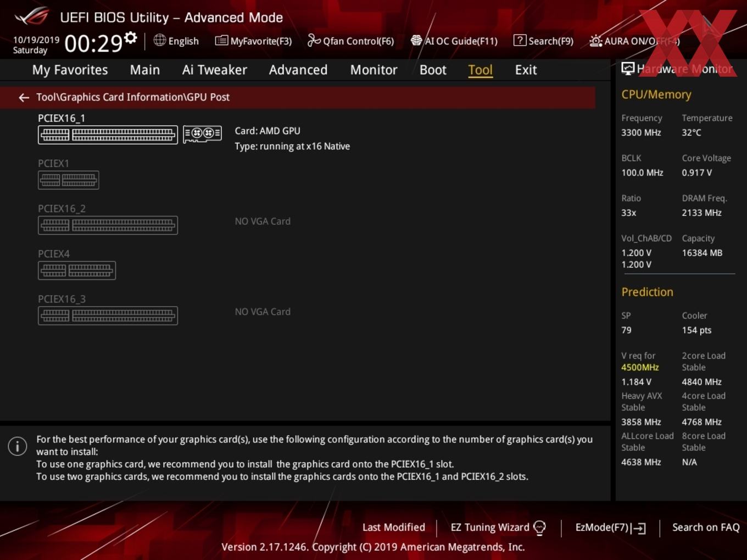Image resolution: width=747 pixels, height=560 pixels.
Task: Click the 16384 MB capacity value
Action: coord(702,253)
